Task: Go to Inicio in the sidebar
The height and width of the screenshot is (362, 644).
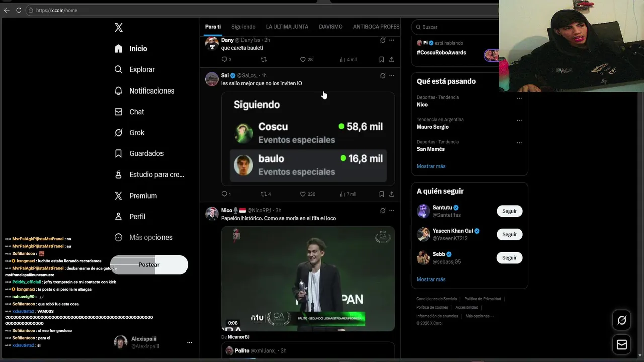Action: pos(131,49)
